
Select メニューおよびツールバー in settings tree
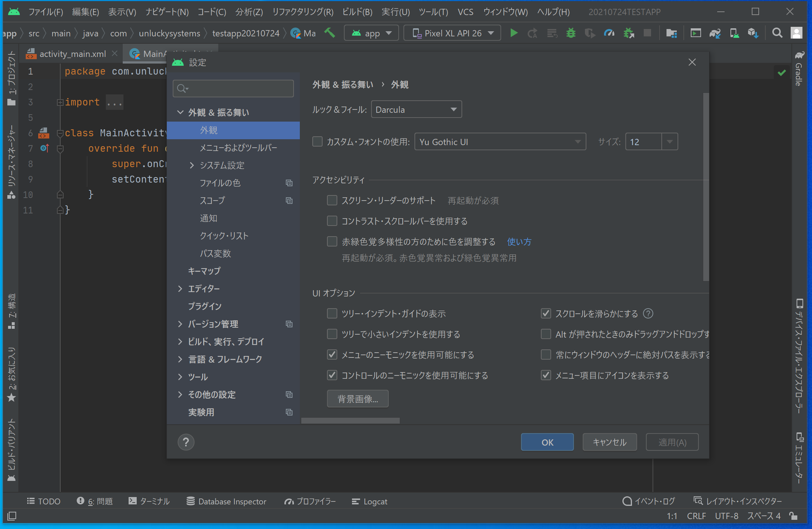pos(238,148)
